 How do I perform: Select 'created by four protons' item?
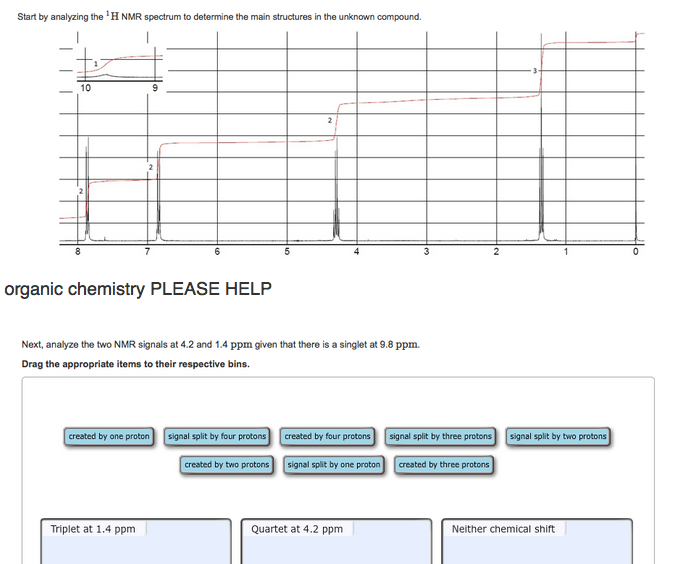327,436
